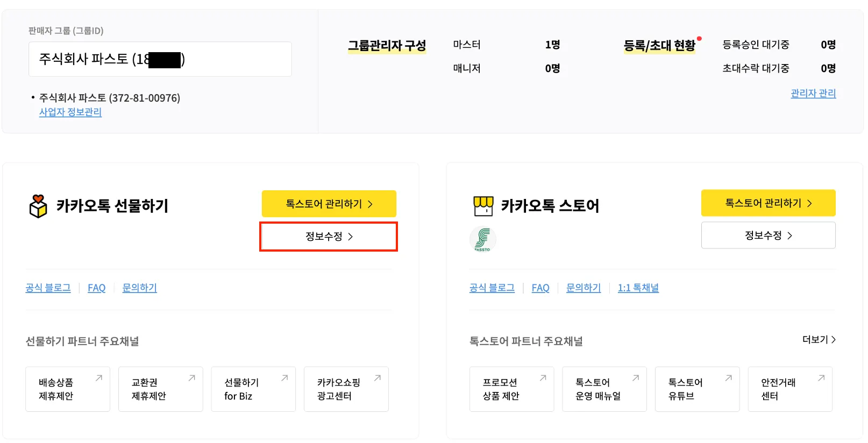868x443 pixels.
Task: Click the KakaoTalk Store shop icon
Action: coord(483,206)
